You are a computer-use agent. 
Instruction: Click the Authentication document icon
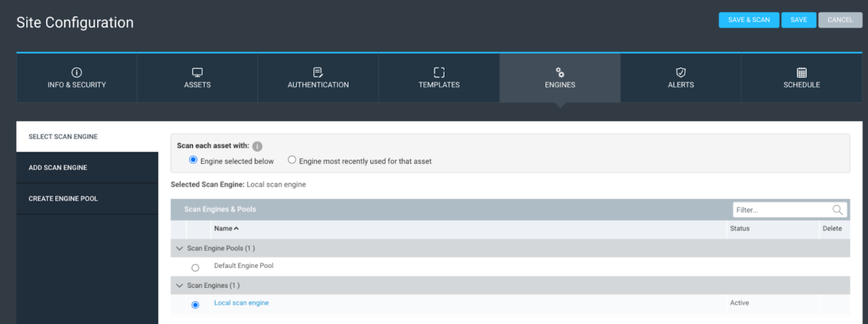coord(318,72)
